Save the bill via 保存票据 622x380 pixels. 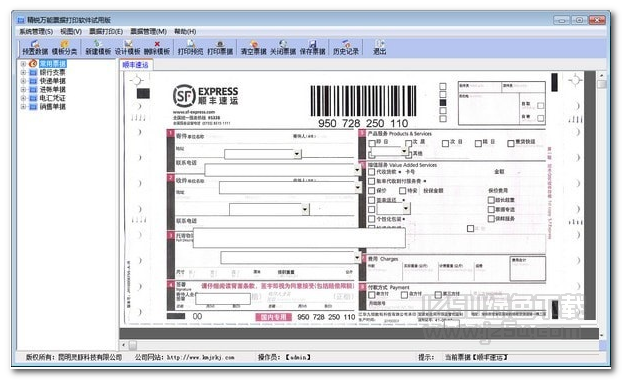[313, 48]
